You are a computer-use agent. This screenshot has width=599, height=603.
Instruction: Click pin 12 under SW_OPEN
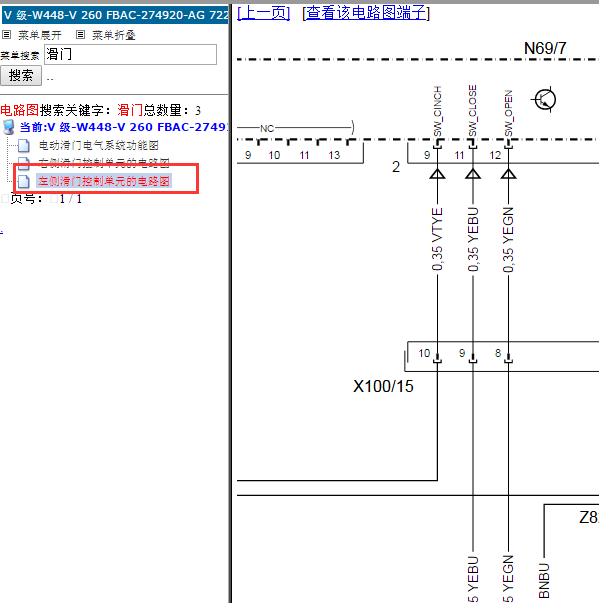coord(495,155)
